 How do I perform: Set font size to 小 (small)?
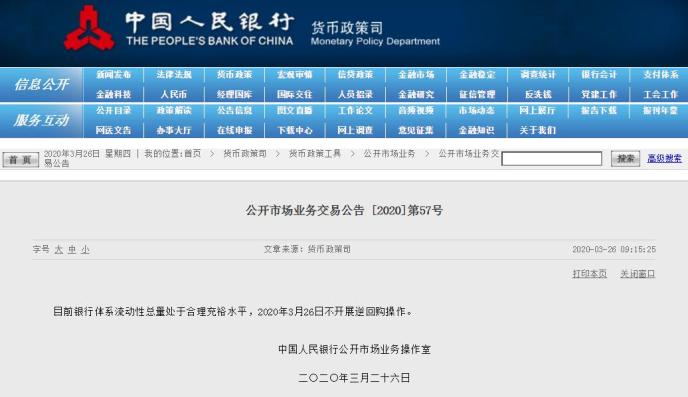pyautogui.click(x=85, y=250)
